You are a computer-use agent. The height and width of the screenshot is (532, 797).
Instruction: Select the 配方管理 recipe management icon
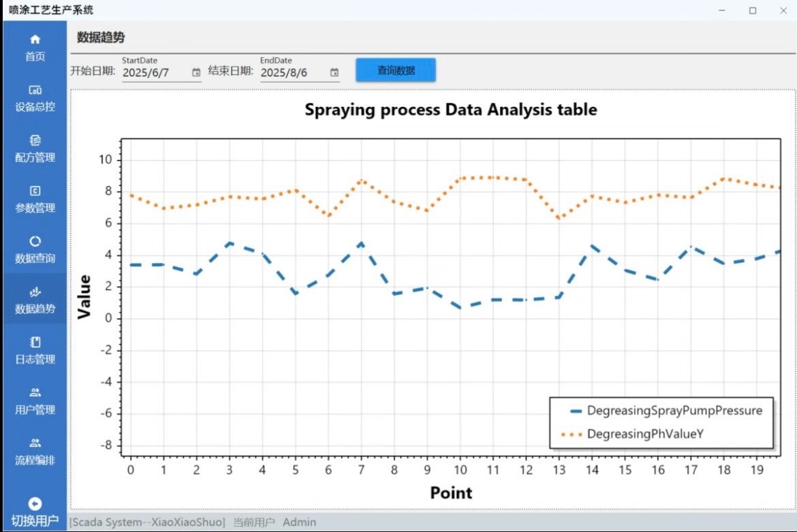tap(35, 140)
